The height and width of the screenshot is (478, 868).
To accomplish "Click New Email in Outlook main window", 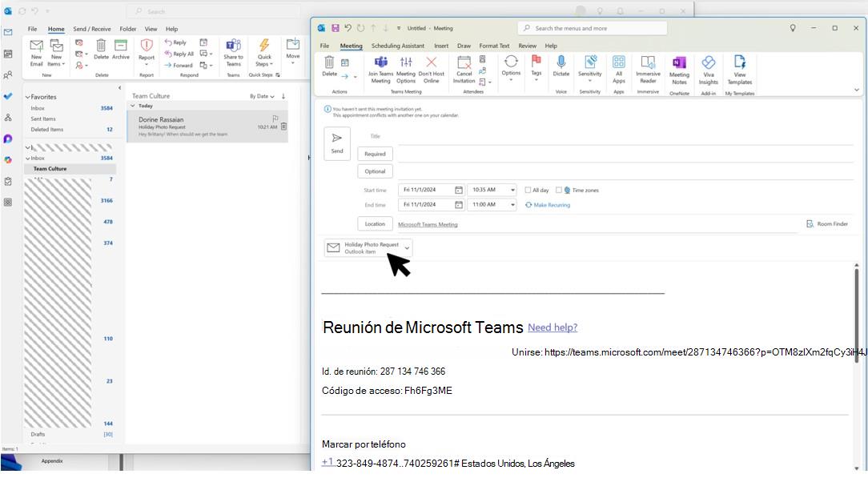I will click(x=37, y=53).
